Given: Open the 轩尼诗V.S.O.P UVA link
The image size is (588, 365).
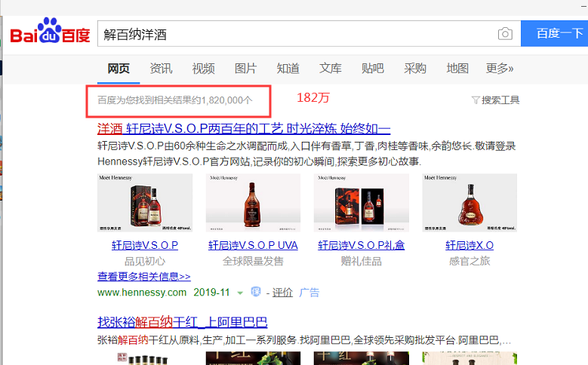Looking at the screenshot, I should [x=253, y=245].
